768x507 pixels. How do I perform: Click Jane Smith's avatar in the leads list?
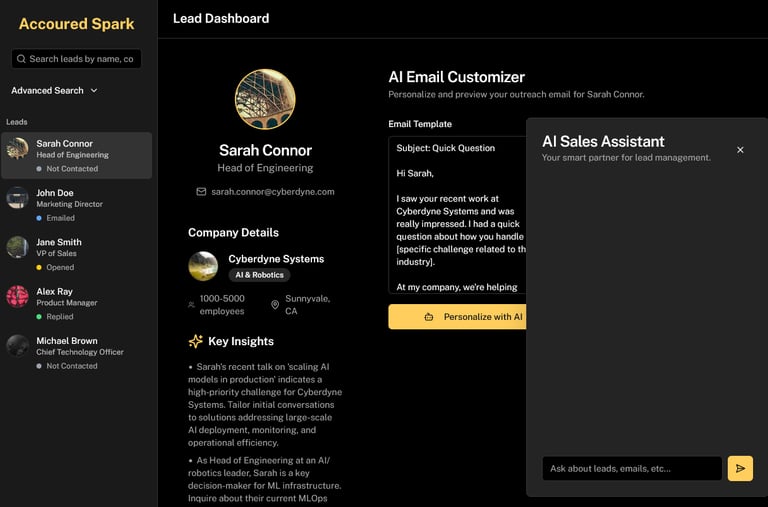pos(18,247)
